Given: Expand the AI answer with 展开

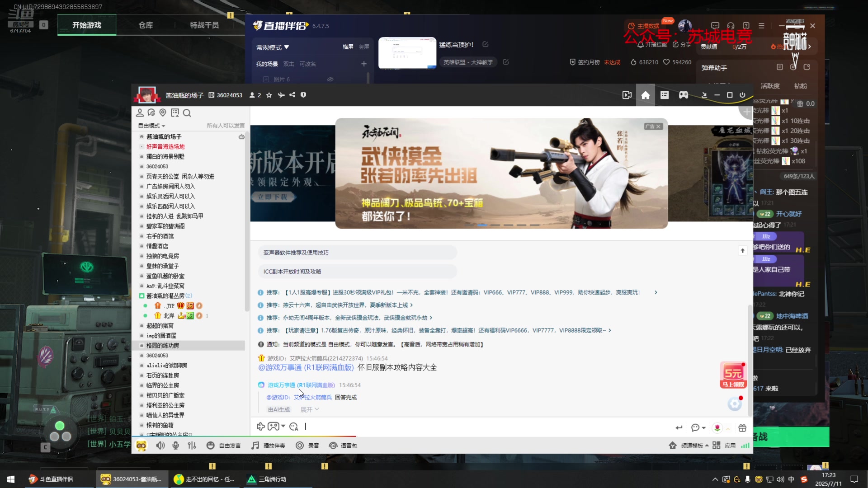Looking at the screenshot, I should coord(310,409).
